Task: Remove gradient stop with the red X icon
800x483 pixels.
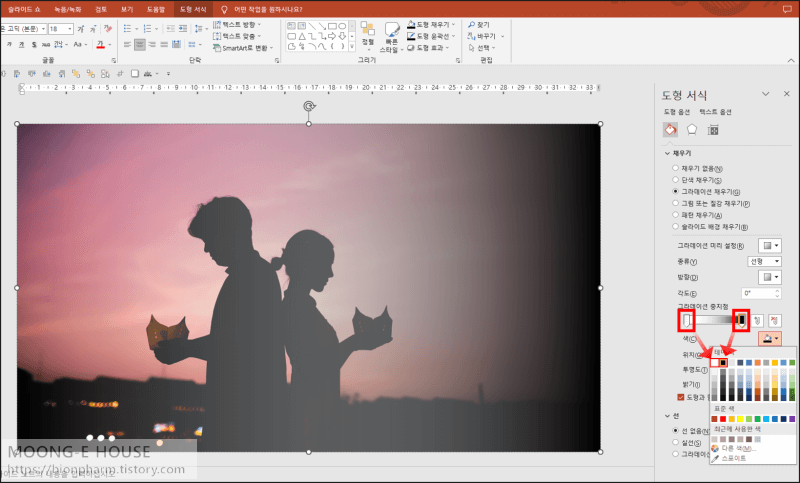Action: (774, 320)
